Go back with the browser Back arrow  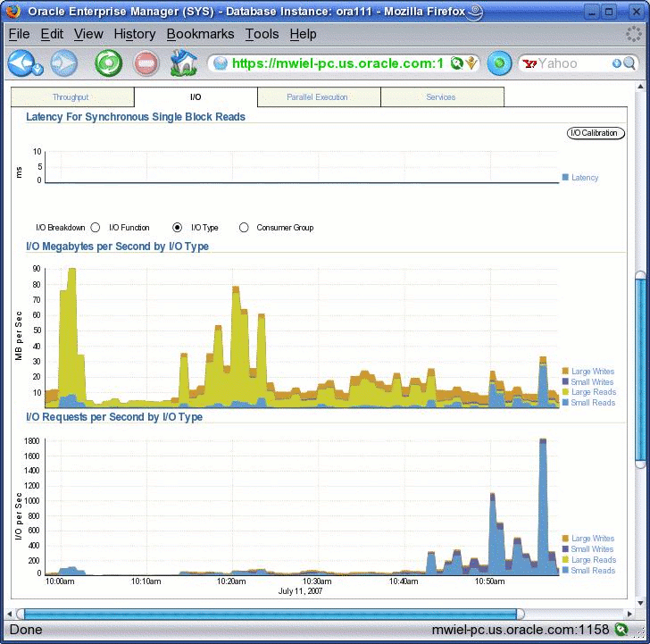pos(21,63)
